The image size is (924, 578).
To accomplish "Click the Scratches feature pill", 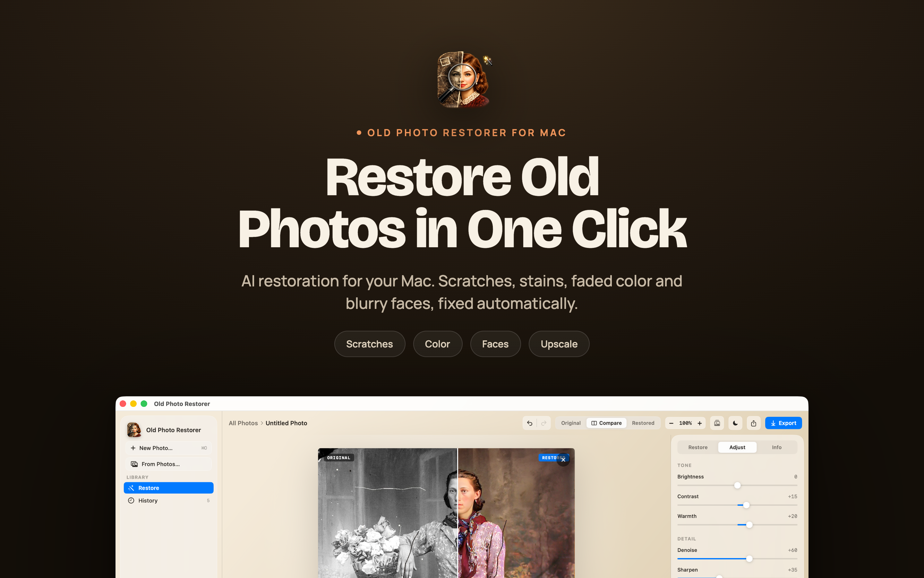I will pos(369,344).
